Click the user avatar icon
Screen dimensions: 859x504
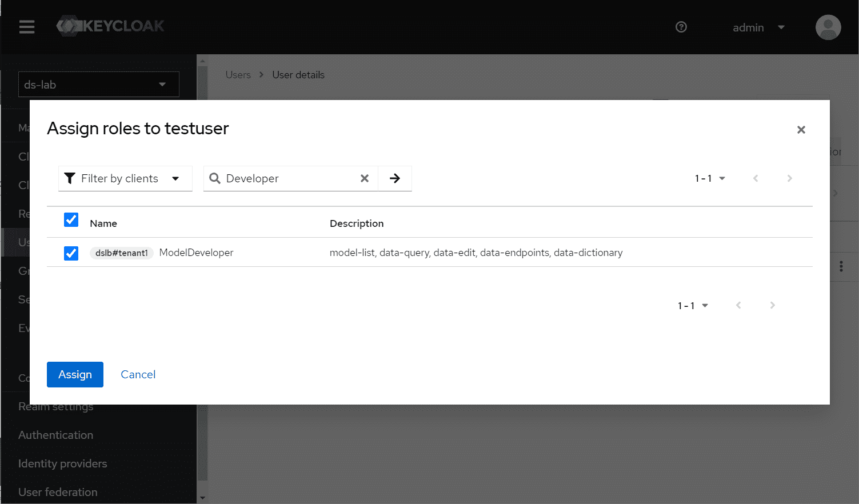(x=828, y=27)
